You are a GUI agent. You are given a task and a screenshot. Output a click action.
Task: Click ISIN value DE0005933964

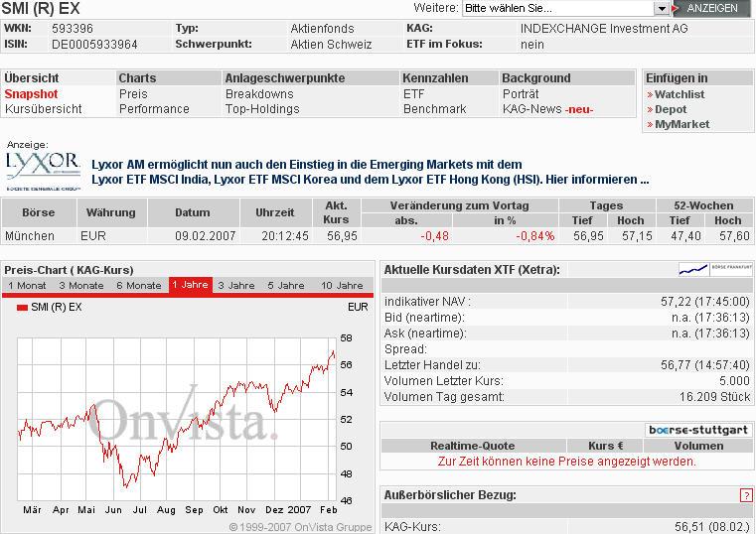coord(94,45)
